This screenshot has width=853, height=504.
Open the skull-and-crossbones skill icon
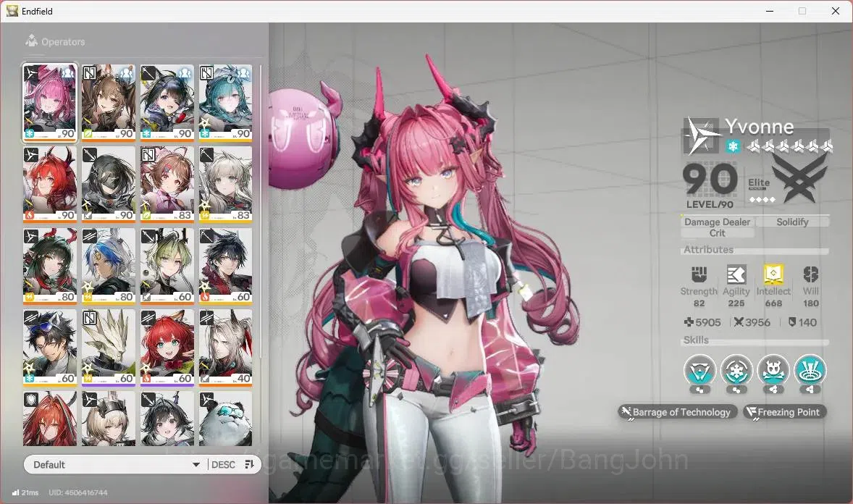[773, 371]
